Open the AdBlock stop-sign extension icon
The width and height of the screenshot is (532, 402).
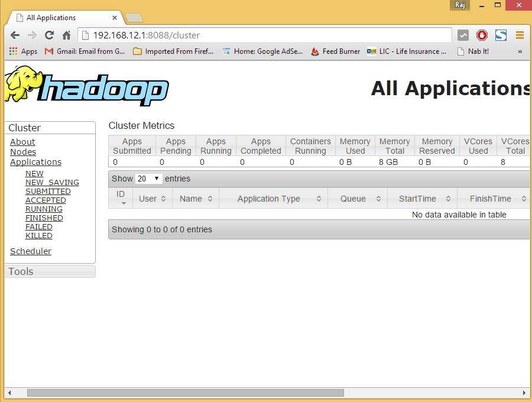(481, 35)
